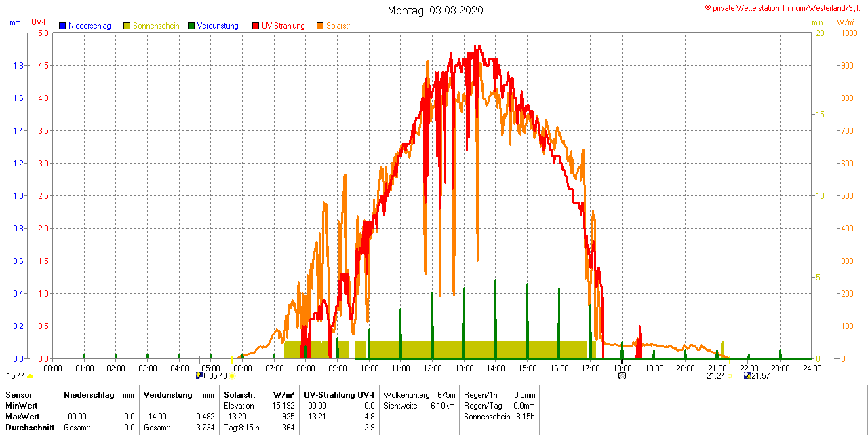The width and height of the screenshot is (868, 435).
Task: Click the round moon icon below 18:00
Action: [x=622, y=375]
